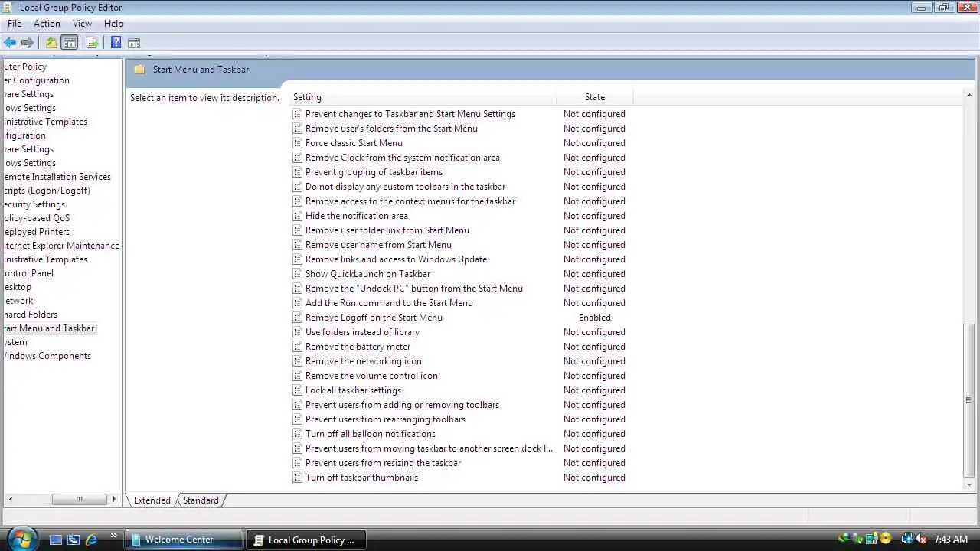Switch to Welcome Center taskbar button
The width and height of the screenshot is (980, 551).
click(x=185, y=540)
